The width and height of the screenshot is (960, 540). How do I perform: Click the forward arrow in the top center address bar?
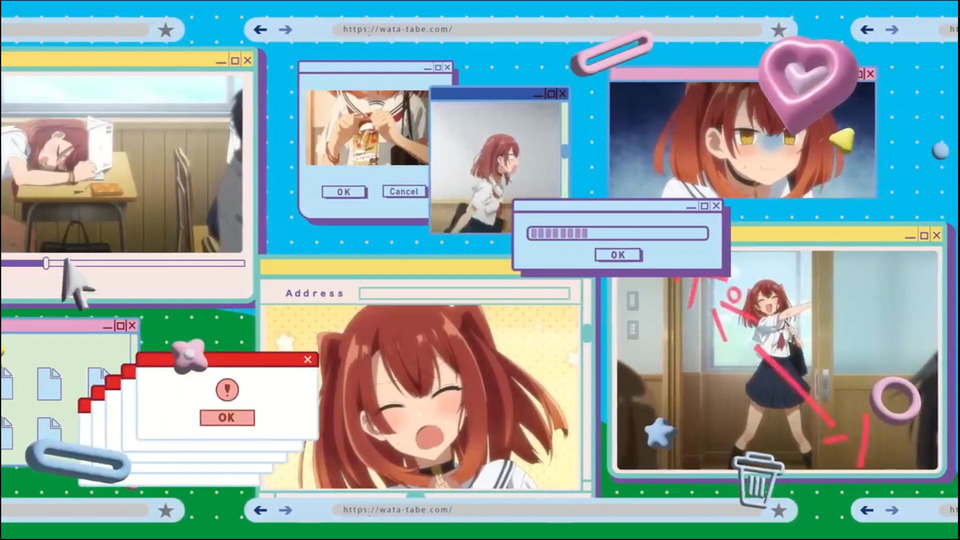point(285,29)
